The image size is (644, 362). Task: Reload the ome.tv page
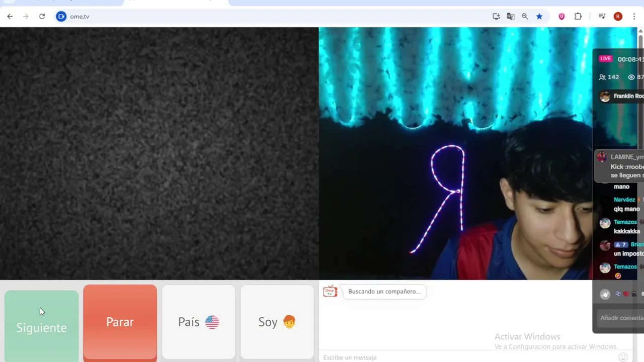pos(42,17)
